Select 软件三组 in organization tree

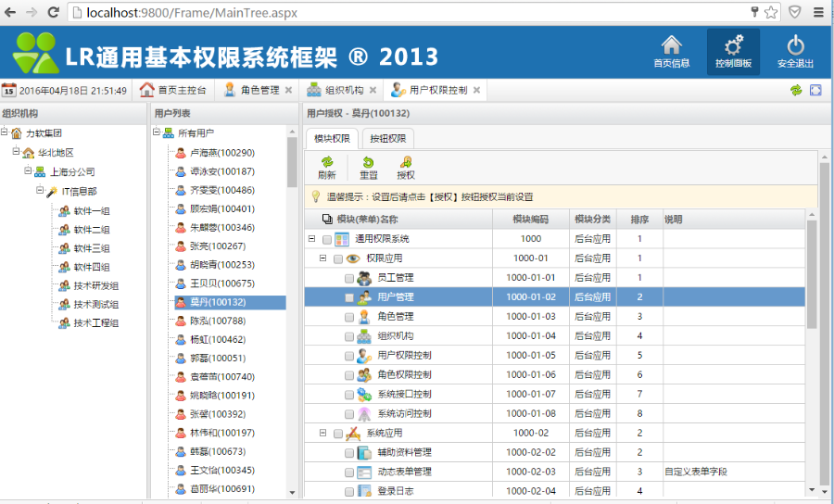[92, 248]
